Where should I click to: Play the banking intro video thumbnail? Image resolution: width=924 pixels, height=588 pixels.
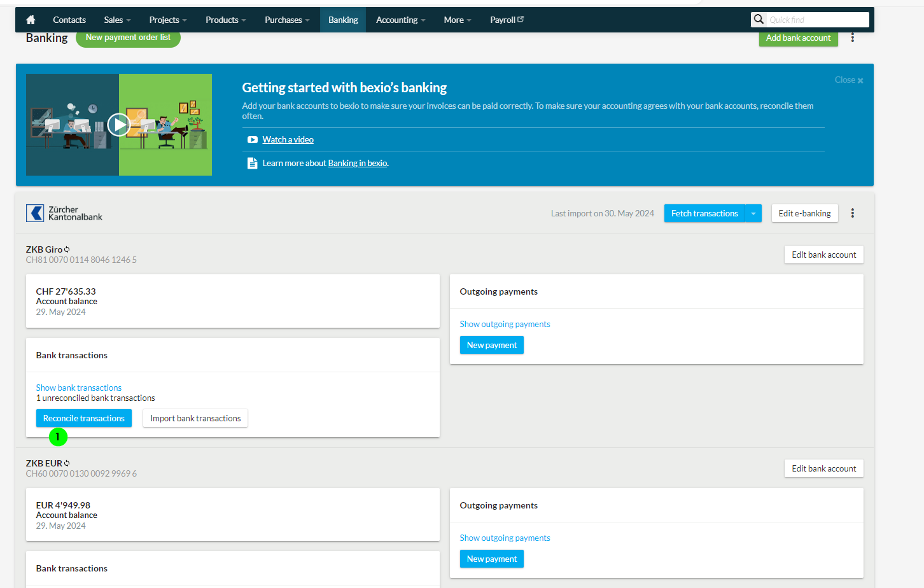[119, 125]
